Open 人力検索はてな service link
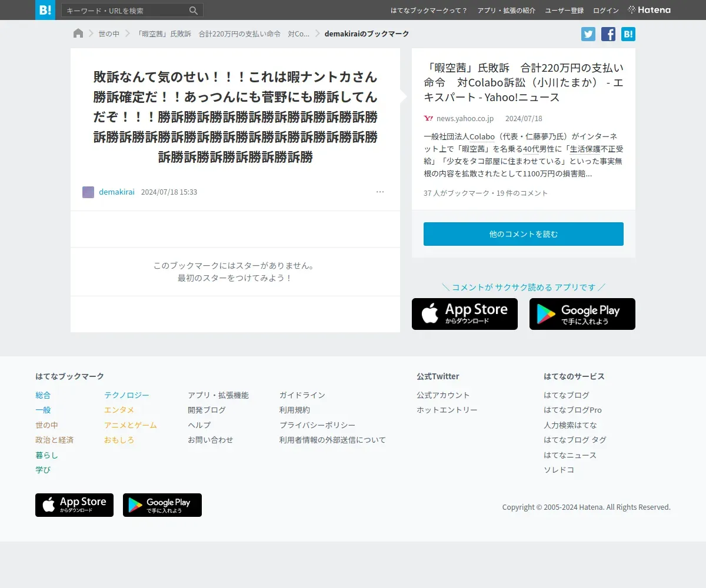The height and width of the screenshot is (588, 706). pyautogui.click(x=570, y=425)
